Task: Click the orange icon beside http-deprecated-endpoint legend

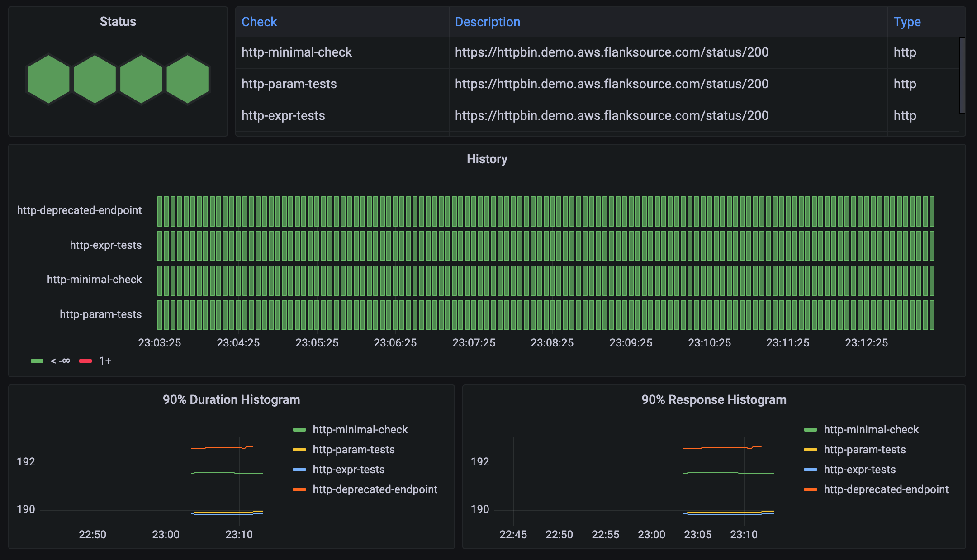Action: [299, 489]
